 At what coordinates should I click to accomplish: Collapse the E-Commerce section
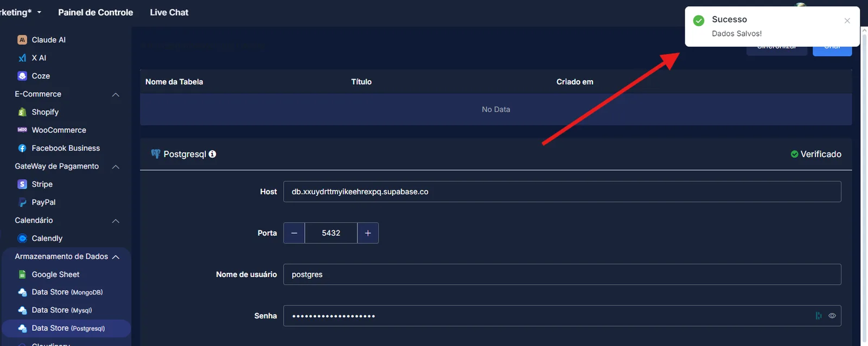(x=116, y=94)
